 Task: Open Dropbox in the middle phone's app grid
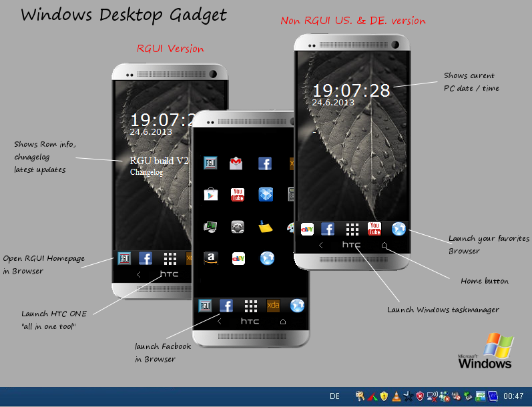coord(266,194)
